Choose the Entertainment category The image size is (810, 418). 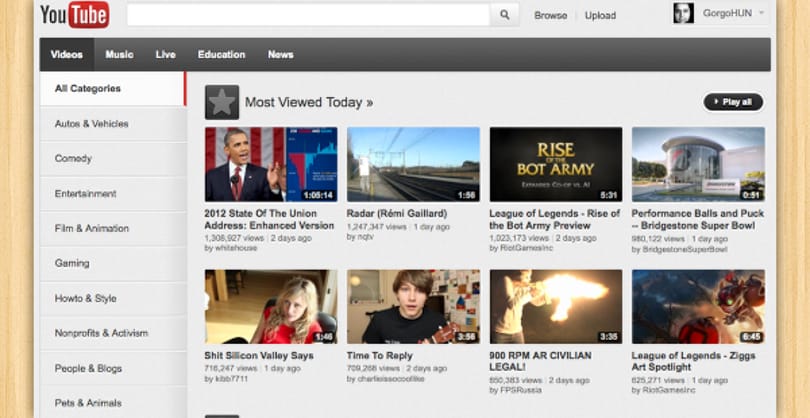click(113, 194)
